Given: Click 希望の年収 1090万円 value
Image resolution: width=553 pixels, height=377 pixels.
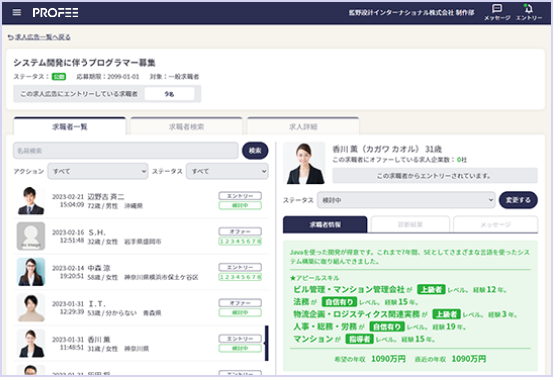Looking at the screenshot, I should pos(388,359).
